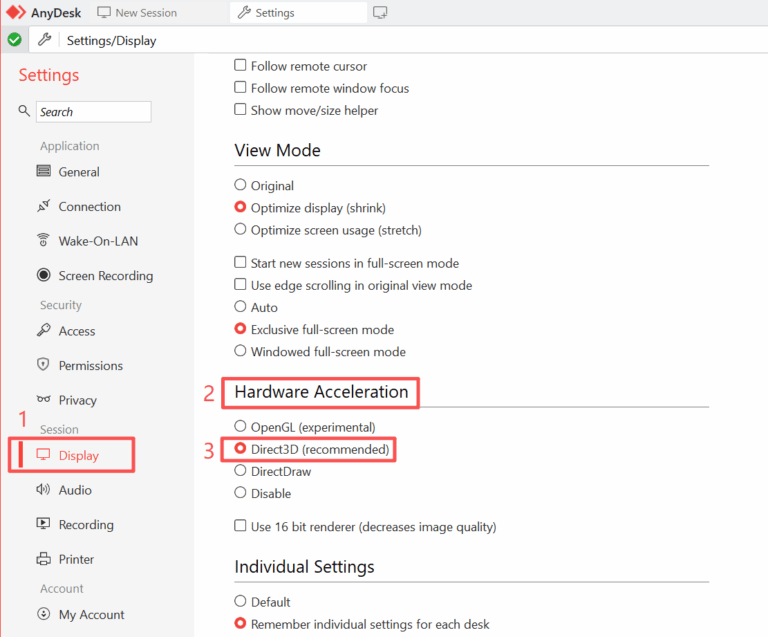768x637 pixels.
Task: Click the new tab monitor icon
Action: click(x=380, y=13)
